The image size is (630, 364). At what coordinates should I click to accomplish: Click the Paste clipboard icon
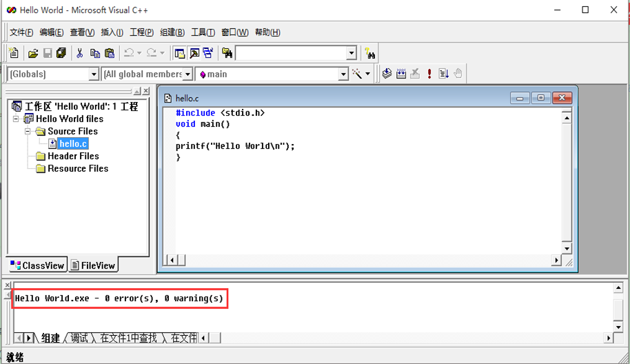point(110,53)
